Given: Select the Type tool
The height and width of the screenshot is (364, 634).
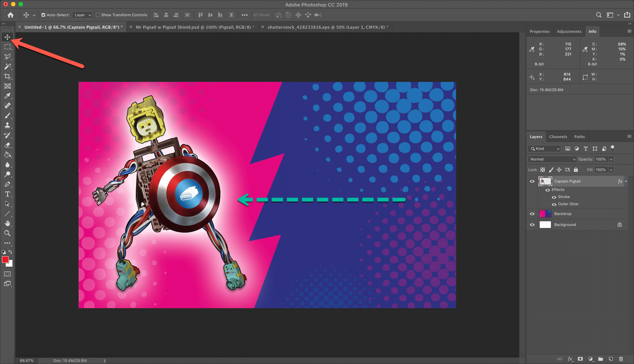Looking at the screenshot, I should [7, 194].
